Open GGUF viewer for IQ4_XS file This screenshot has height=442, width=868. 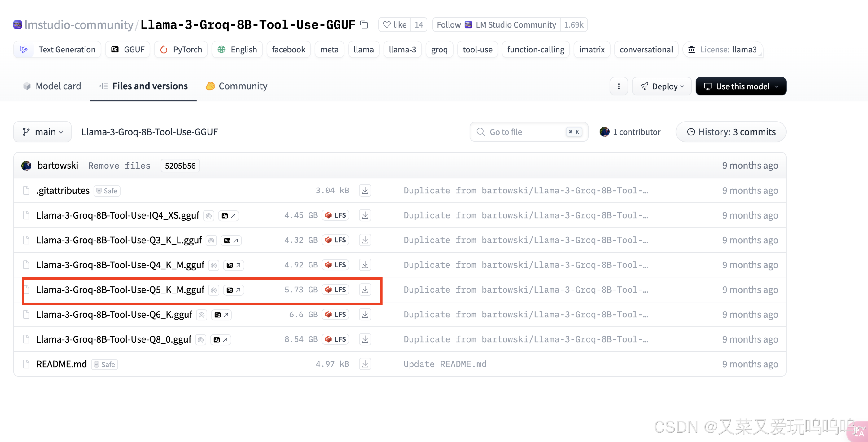tap(228, 215)
